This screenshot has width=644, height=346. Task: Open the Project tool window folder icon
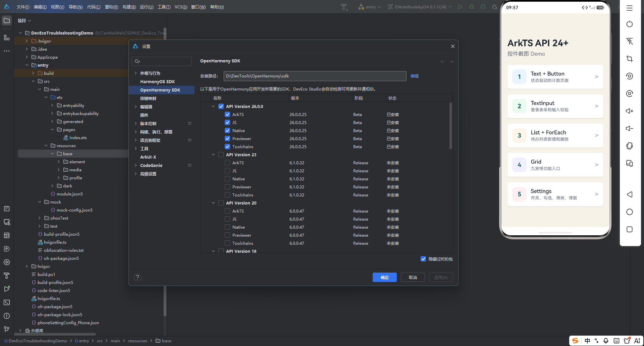click(x=7, y=20)
